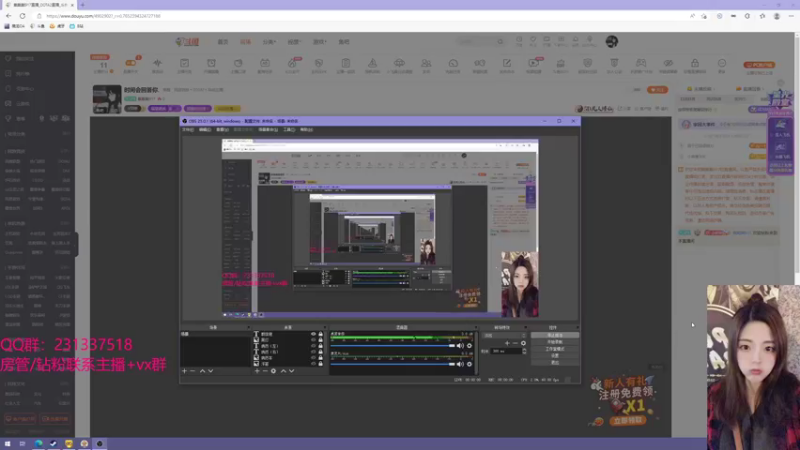Add a new source with the plus icon
Image resolution: width=800 pixels, height=450 pixels.
[257, 371]
